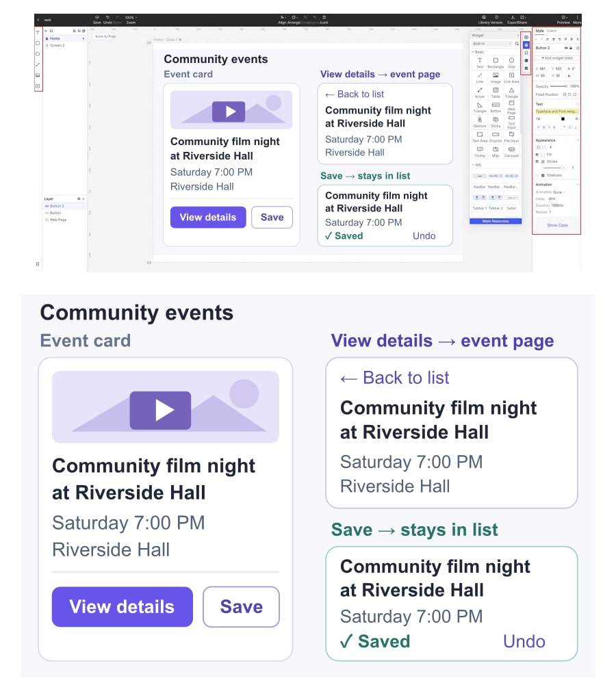The height and width of the screenshot is (698, 616).
Task: Pick the Button widget in the Widget panel
Action: pyautogui.click(x=496, y=107)
